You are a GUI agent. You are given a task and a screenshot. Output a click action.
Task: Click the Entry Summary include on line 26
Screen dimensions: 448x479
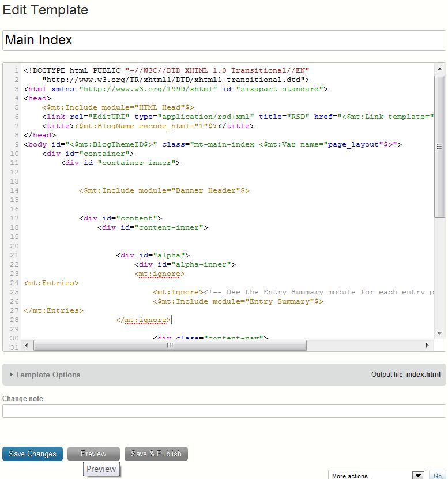click(238, 301)
